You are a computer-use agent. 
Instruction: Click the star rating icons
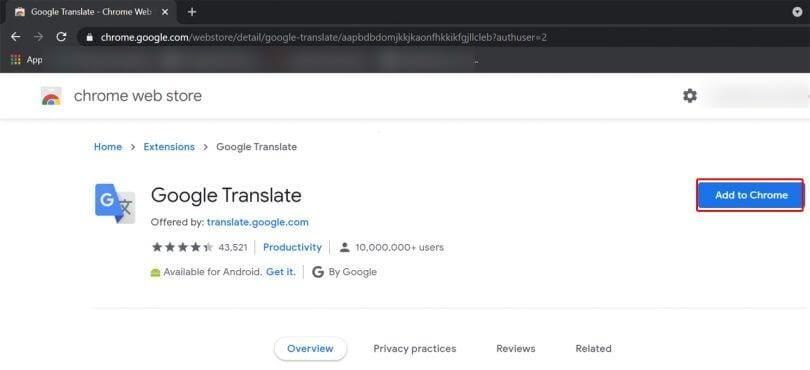point(182,248)
